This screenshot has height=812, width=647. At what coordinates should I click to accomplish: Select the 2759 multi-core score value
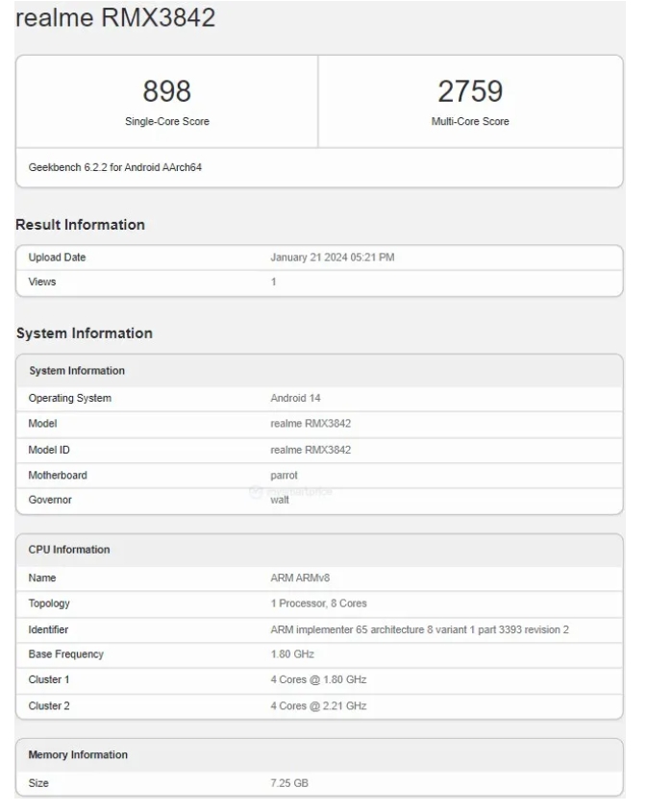click(x=470, y=91)
